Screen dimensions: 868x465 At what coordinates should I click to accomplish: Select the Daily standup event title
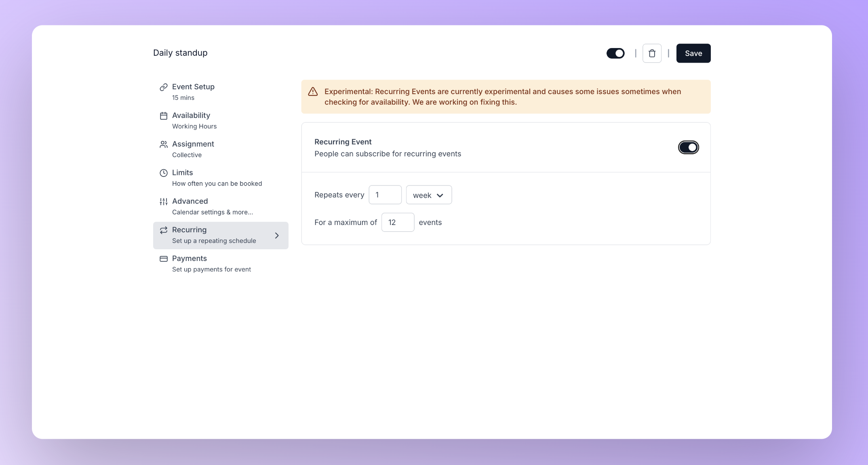tap(180, 53)
